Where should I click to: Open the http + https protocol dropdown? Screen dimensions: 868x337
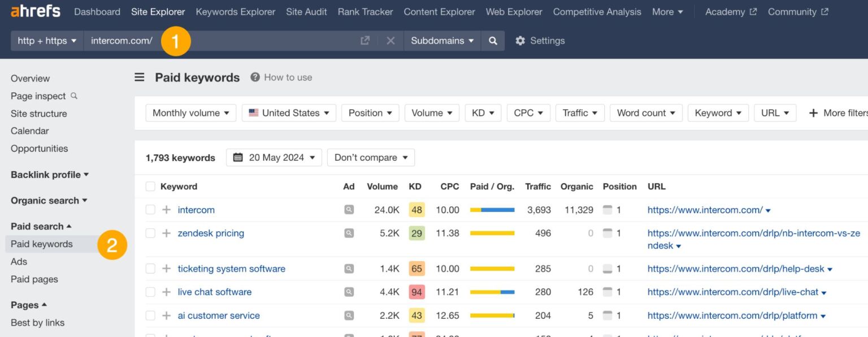tap(46, 40)
